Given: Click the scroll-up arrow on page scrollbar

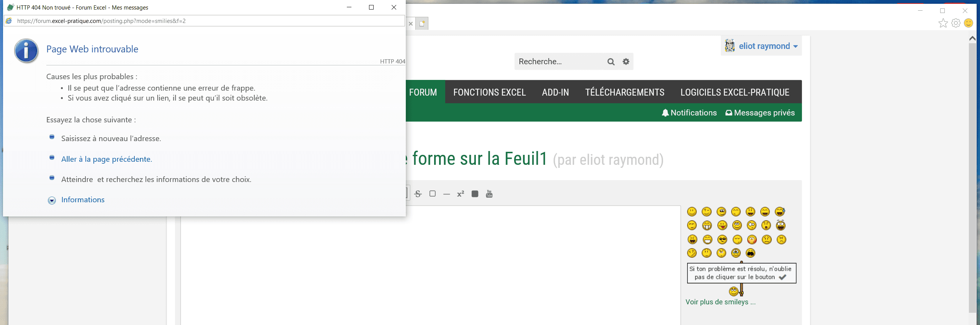Looking at the screenshot, I should tap(972, 39).
